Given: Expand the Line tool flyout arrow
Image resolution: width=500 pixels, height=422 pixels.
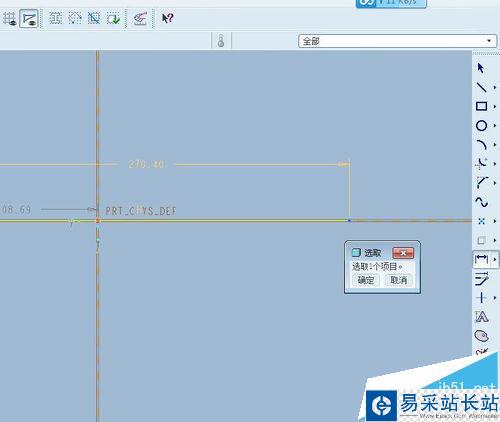Looking at the screenshot, I should pos(495,87).
